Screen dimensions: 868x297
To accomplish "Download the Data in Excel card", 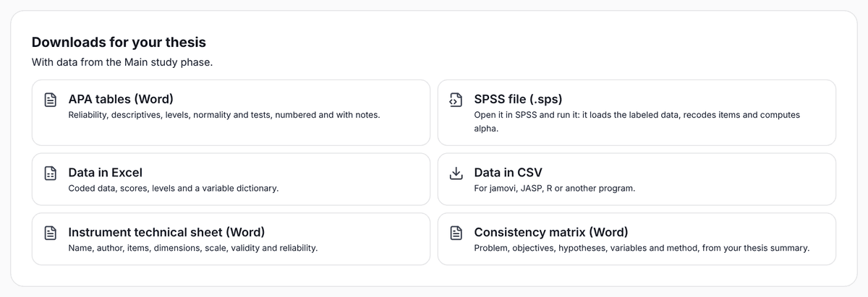I will coord(231,179).
